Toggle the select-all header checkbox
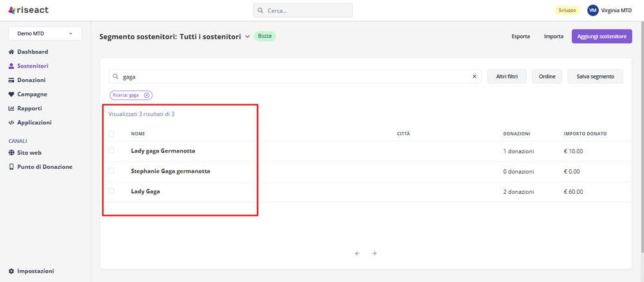This screenshot has height=282, width=644. click(x=111, y=134)
